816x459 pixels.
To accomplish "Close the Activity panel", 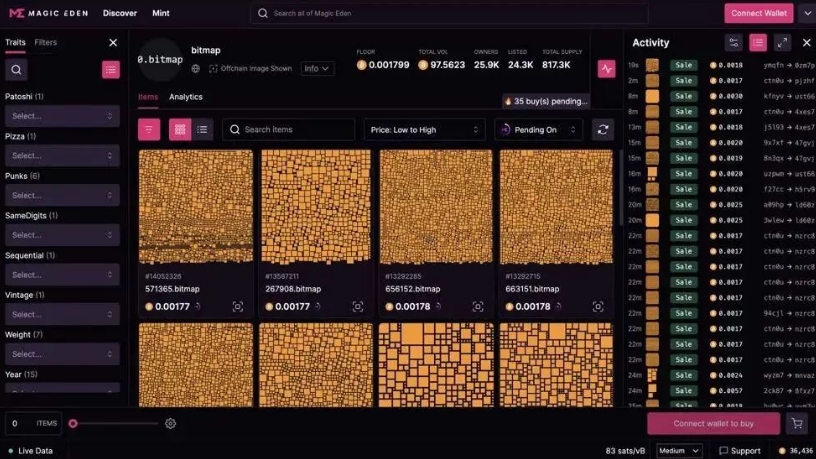I will click(x=807, y=43).
